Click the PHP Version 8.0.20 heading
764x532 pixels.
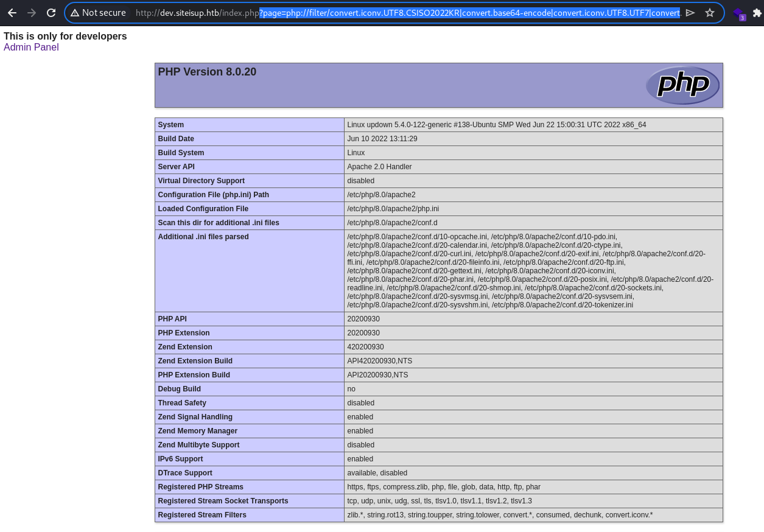pos(207,72)
